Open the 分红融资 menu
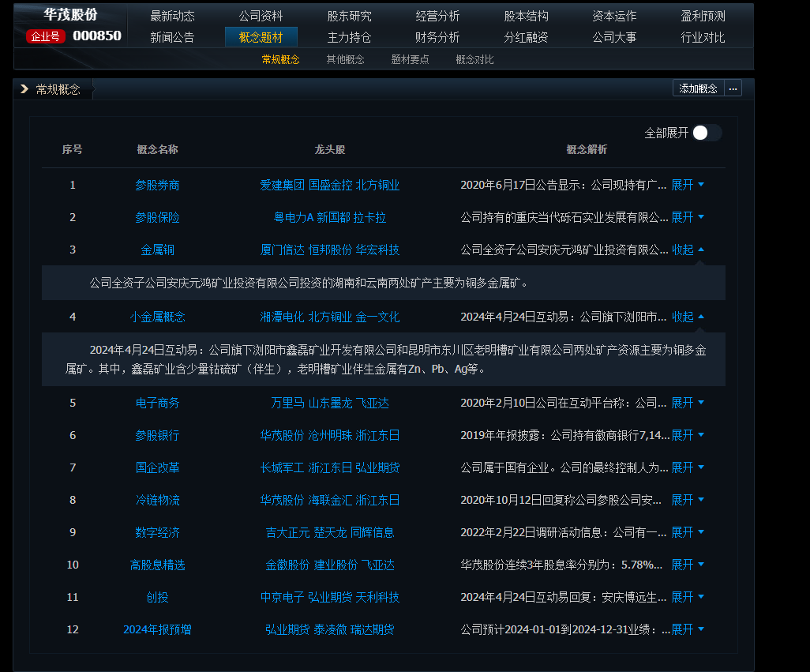Viewport: 810px width, 672px height. pyautogui.click(x=526, y=37)
